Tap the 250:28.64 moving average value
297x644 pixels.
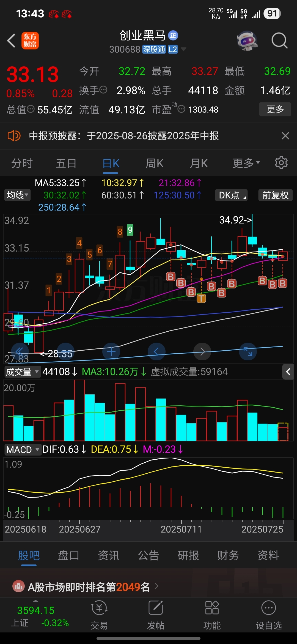pyautogui.click(x=62, y=207)
